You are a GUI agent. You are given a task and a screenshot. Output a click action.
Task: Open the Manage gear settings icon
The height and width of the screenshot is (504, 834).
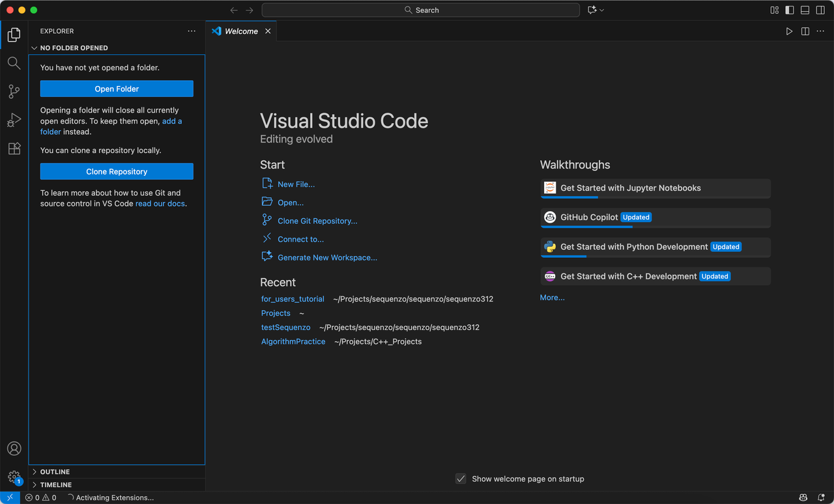tap(14, 477)
